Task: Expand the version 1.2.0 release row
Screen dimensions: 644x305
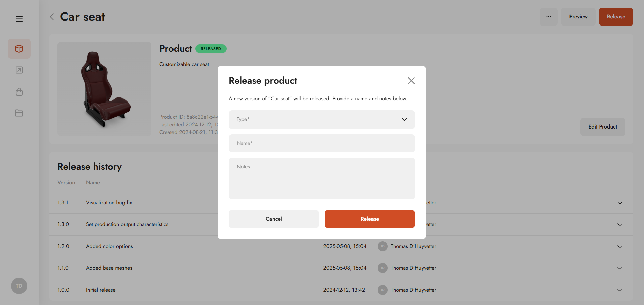Action: (620, 247)
